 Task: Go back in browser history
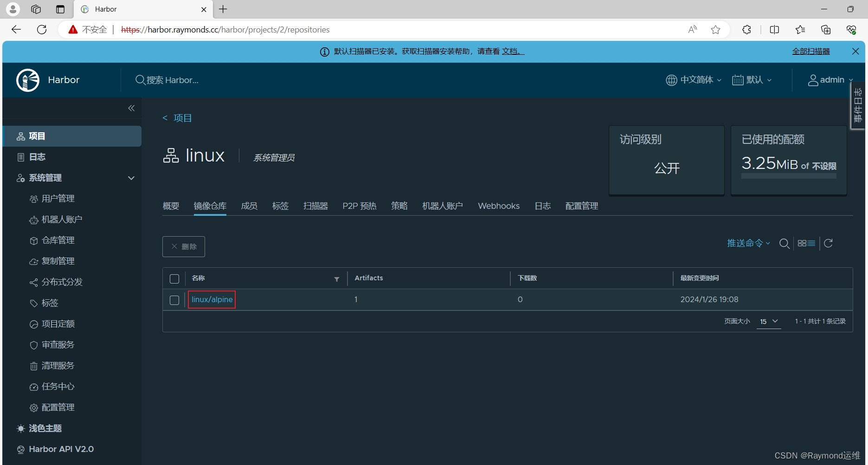pyautogui.click(x=16, y=30)
